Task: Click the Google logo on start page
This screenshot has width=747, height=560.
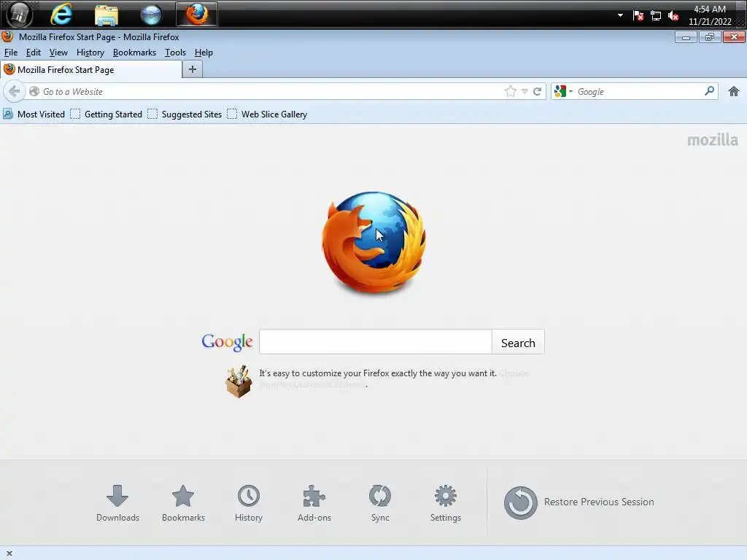Action: tap(228, 342)
